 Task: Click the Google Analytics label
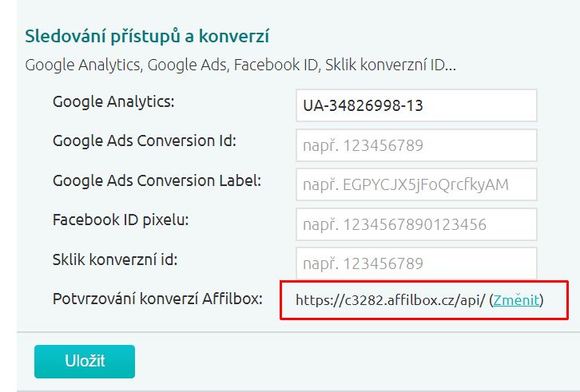[113, 101]
